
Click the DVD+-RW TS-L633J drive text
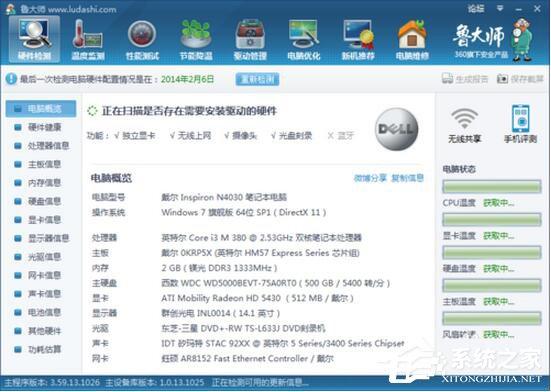pos(243,328)
